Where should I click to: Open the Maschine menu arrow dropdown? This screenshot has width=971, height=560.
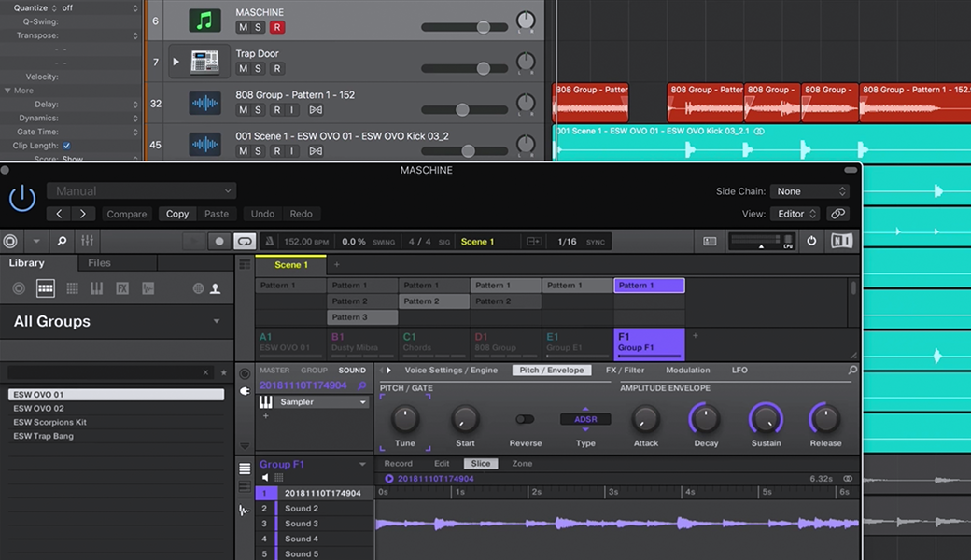point(35,242)
